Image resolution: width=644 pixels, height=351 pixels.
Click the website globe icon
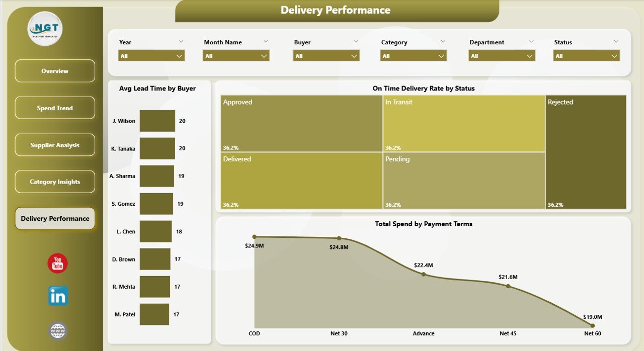[58, 331]
